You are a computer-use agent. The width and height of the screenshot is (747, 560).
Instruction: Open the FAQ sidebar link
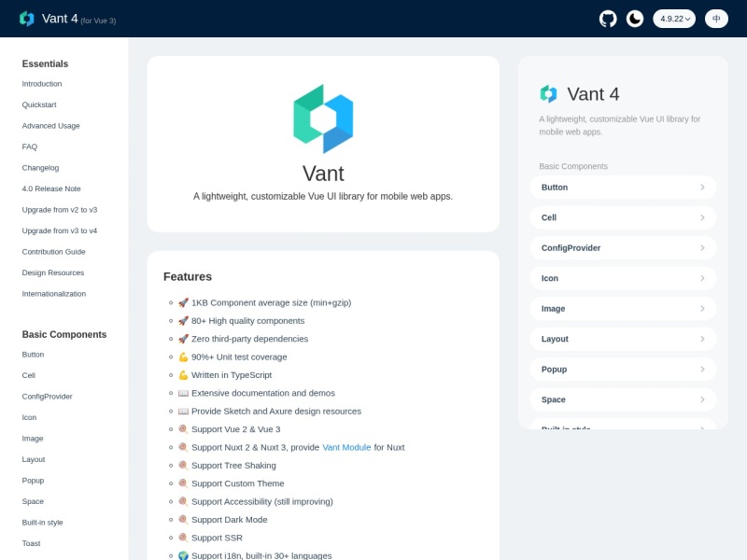click(30, 147)
